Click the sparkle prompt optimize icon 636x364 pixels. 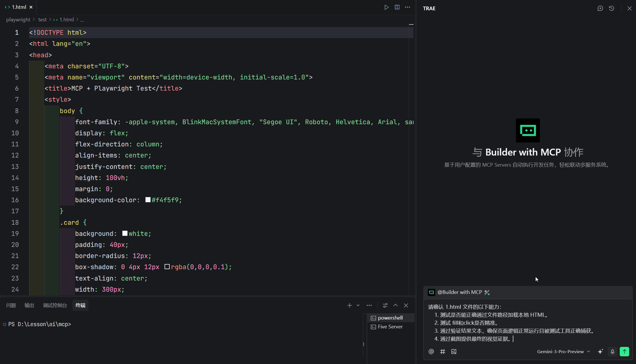click(x=600, y=351)
